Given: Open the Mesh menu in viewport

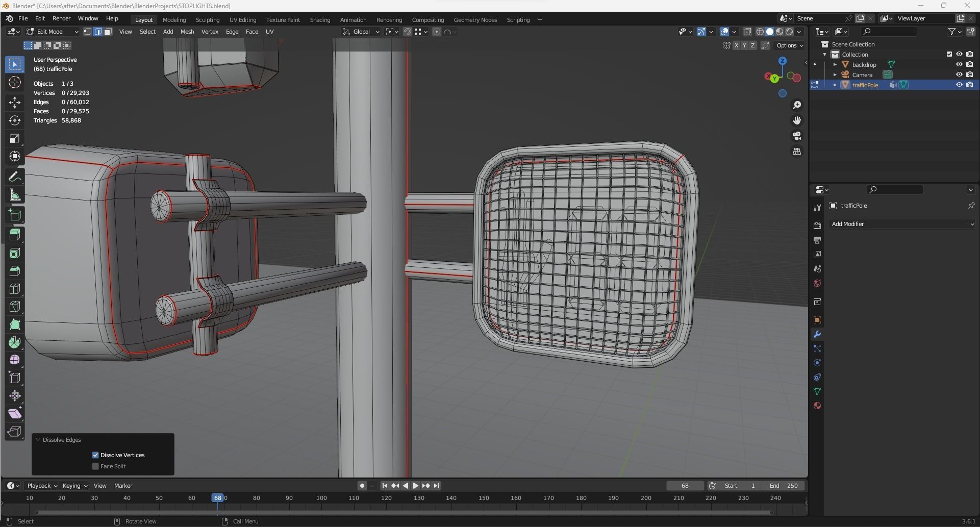Looking at the screenshot, I should click(187, 32).
